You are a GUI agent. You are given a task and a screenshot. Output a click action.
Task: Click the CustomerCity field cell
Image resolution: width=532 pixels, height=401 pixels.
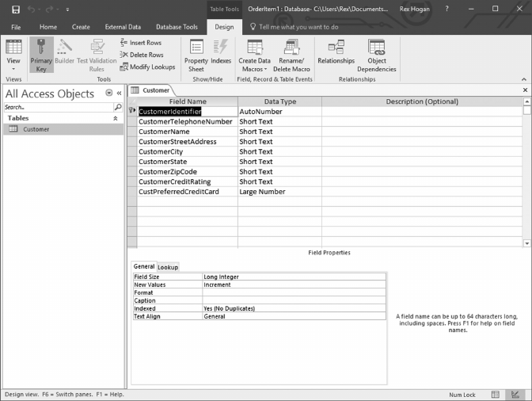pos(188,151)
